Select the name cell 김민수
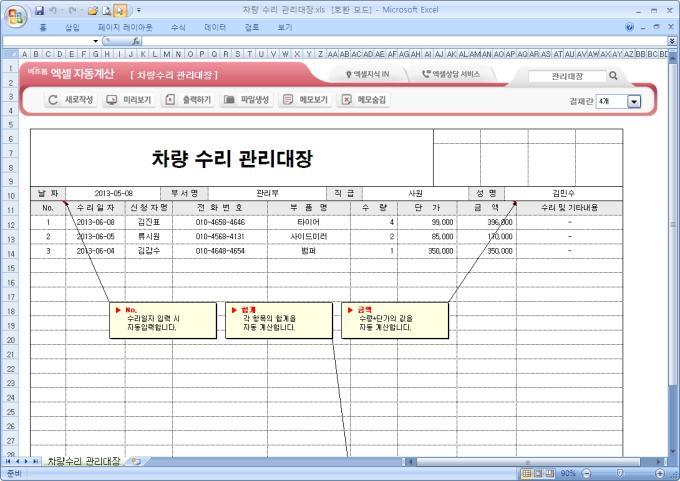This screenshot has width=680, height=481. click(x=563, y=193)
